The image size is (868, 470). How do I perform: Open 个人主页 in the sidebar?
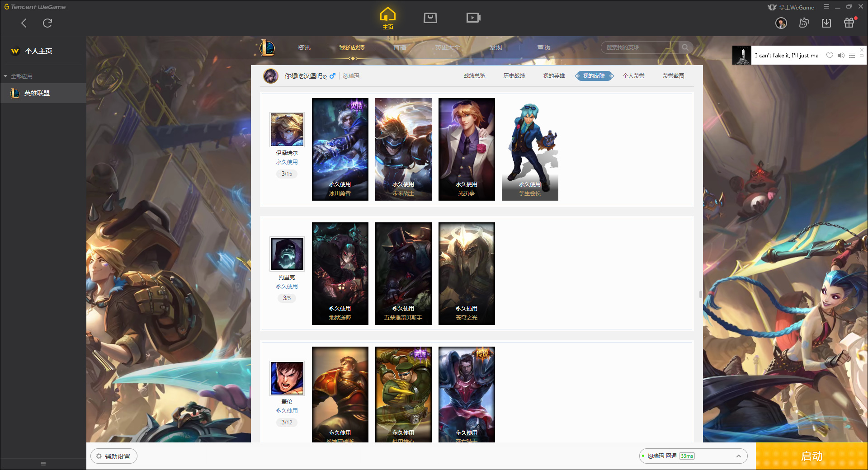coord(38,51)
